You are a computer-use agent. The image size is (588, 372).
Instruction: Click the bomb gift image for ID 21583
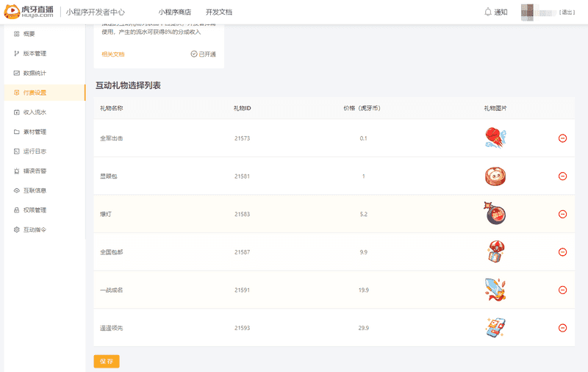coord(495,213)
